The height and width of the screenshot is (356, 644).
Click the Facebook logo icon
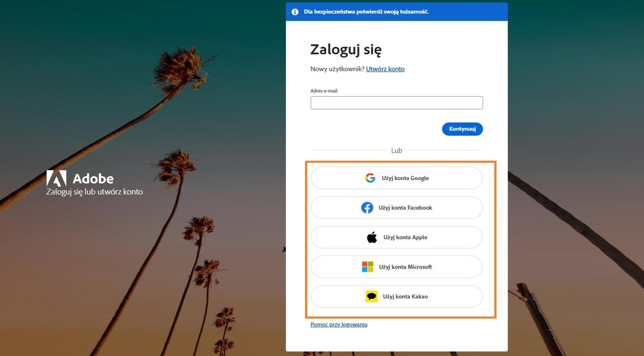[367, 208]
